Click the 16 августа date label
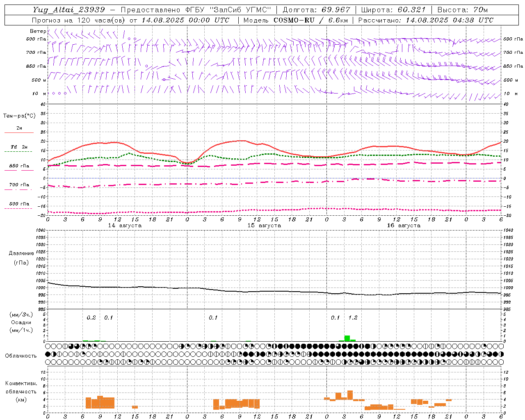Viewport: 525px width, 420px height. tap(404, 226)
